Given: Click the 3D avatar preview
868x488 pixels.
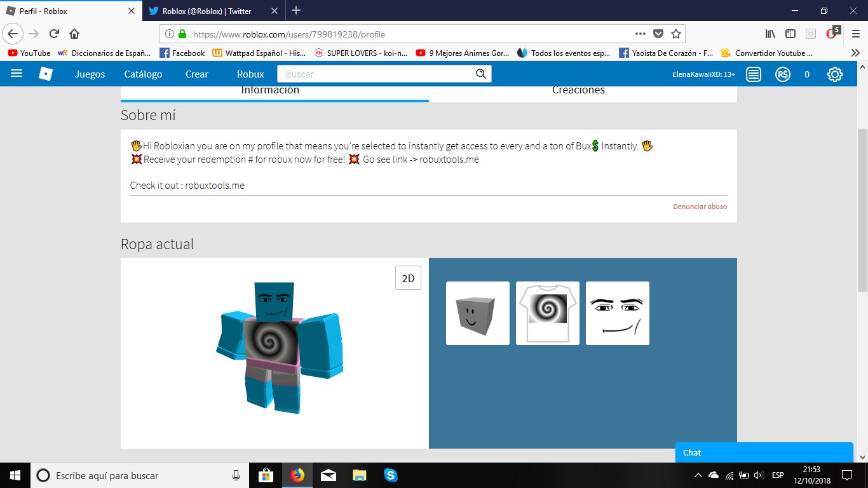Looking at the screenshot, I should tap(280, 346).
